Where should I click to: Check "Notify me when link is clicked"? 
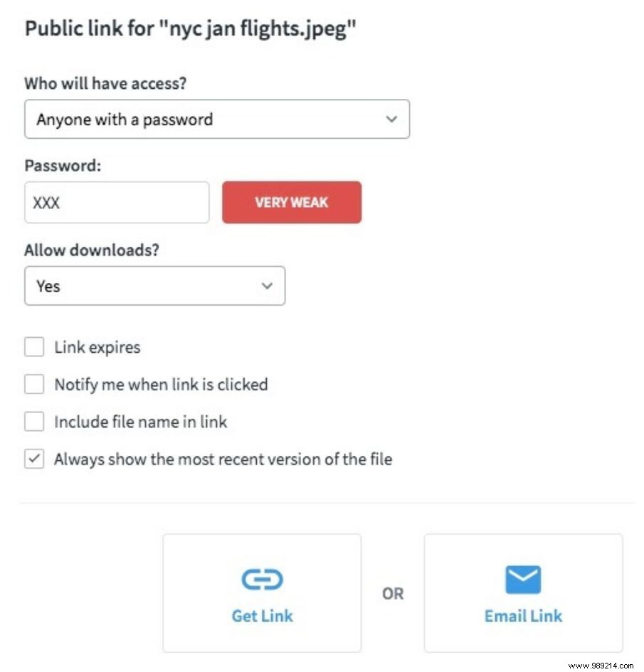(34, 384)
